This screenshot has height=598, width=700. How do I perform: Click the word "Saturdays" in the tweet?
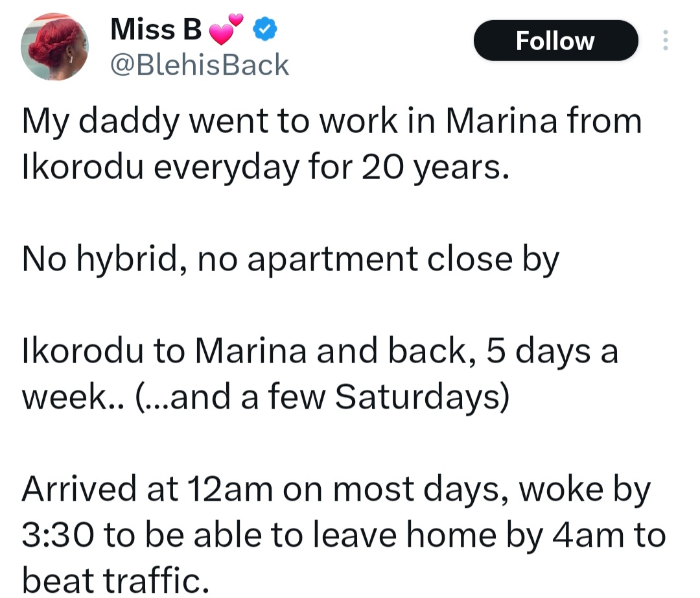(x=419, y=397)
